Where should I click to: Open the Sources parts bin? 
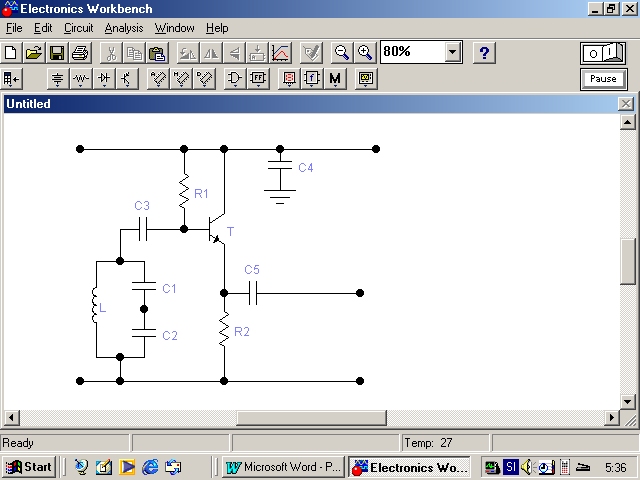[58, 79]
